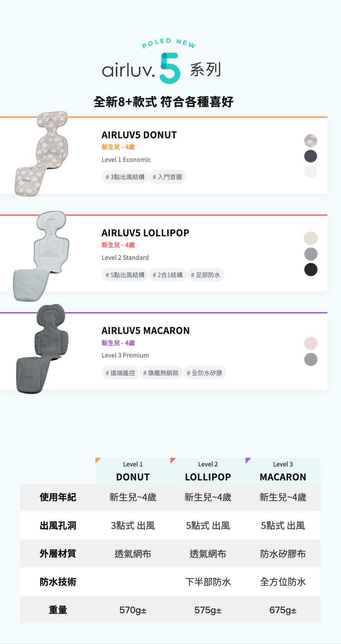Image resolution: width=341 pixels, height=644 pixels.
Task: Click the #入門首選 tag
Action: pyautogui.click(x=167, y=177)
